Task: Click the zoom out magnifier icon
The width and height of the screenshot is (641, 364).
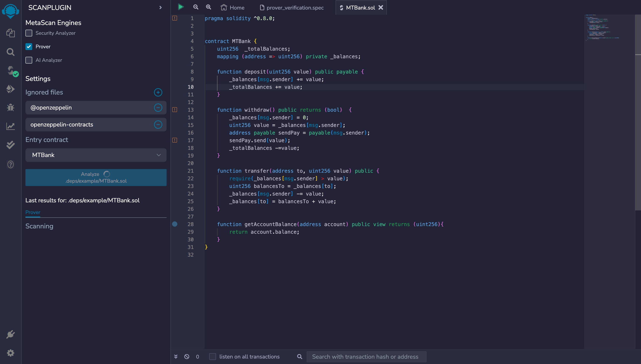Action: (196, 7)
